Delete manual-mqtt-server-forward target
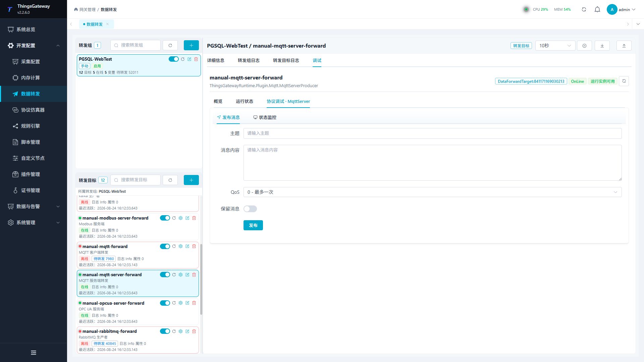The image size is (644, 362). pyautogui.click(x=194, y=275)
